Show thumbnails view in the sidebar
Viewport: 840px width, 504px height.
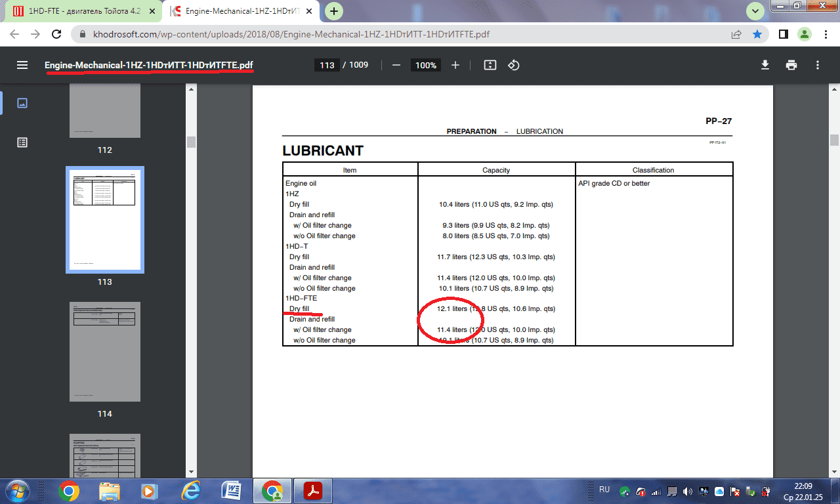click(22, 103)
